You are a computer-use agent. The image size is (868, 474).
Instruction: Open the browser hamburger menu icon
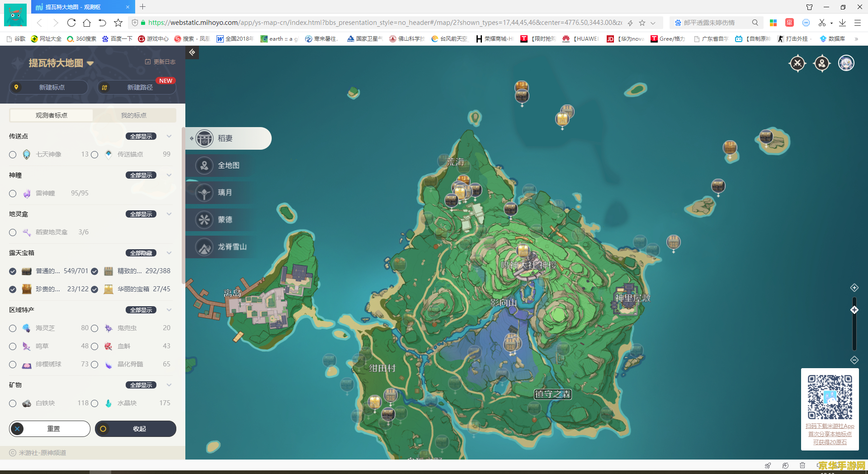[x=857, y=23]
